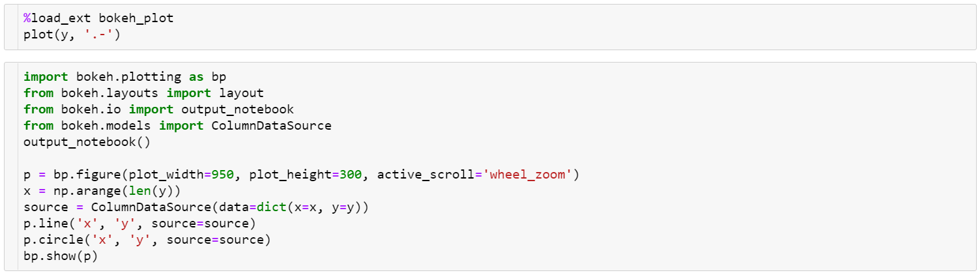Image resolution: width=980 pixels, height=275 pixels.
Task: Click the %load_ext bokeh_plot line
Action: (98, 18)
